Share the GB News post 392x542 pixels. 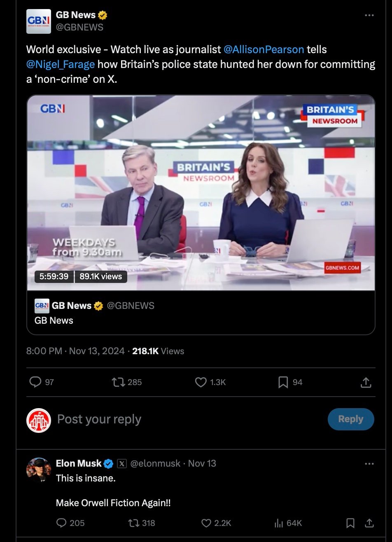click(366, 382)
